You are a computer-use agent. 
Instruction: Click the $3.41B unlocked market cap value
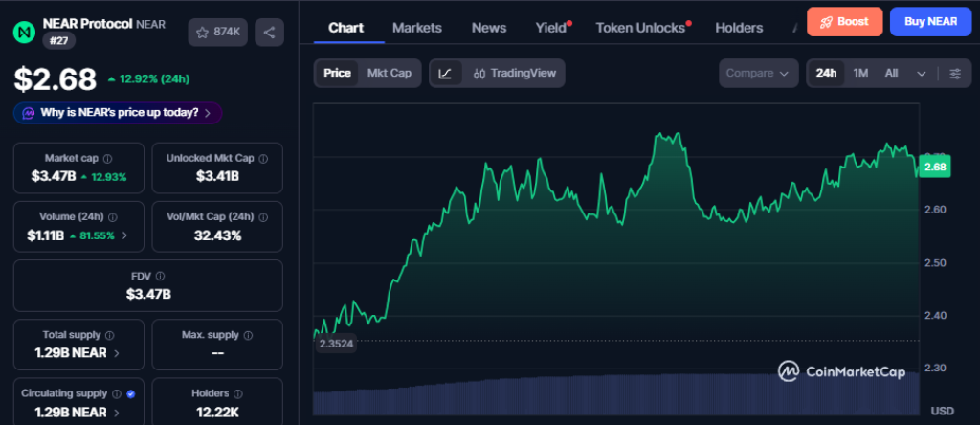click(217, 177)
